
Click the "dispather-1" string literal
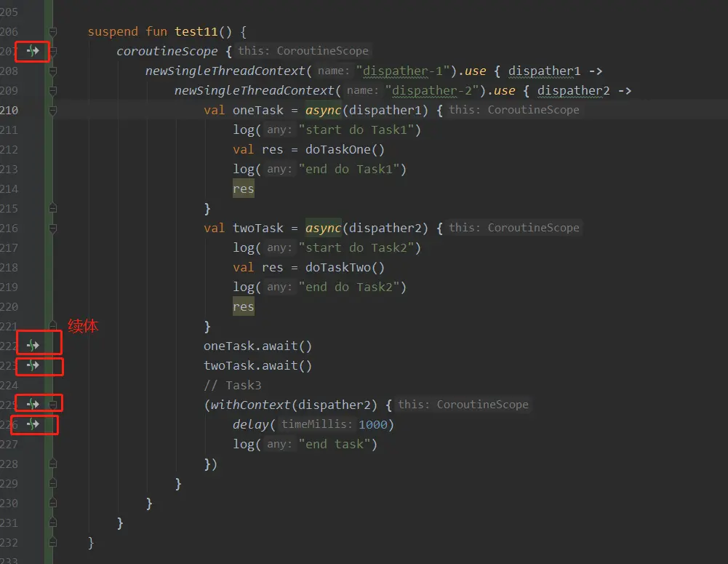pos(403,71)
